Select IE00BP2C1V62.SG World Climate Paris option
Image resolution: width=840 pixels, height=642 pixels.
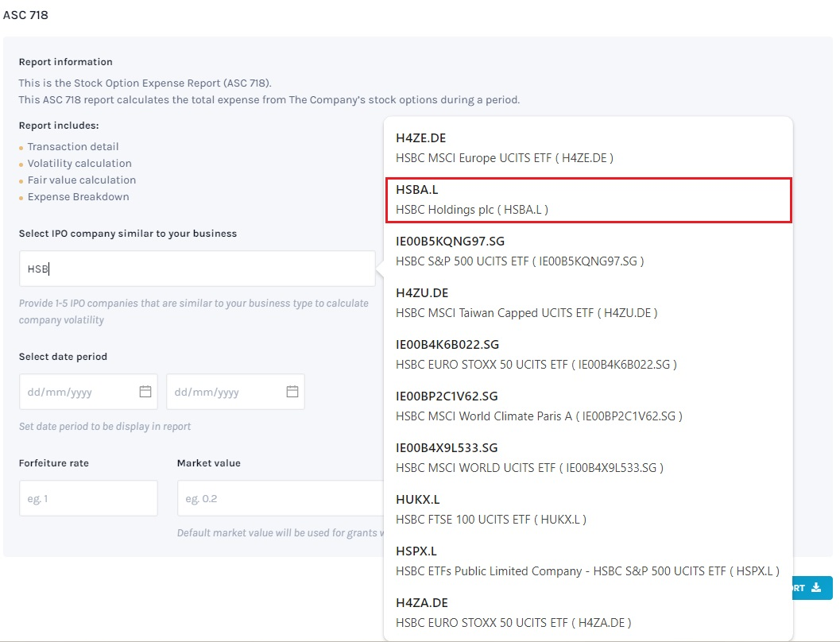point(588,406)
